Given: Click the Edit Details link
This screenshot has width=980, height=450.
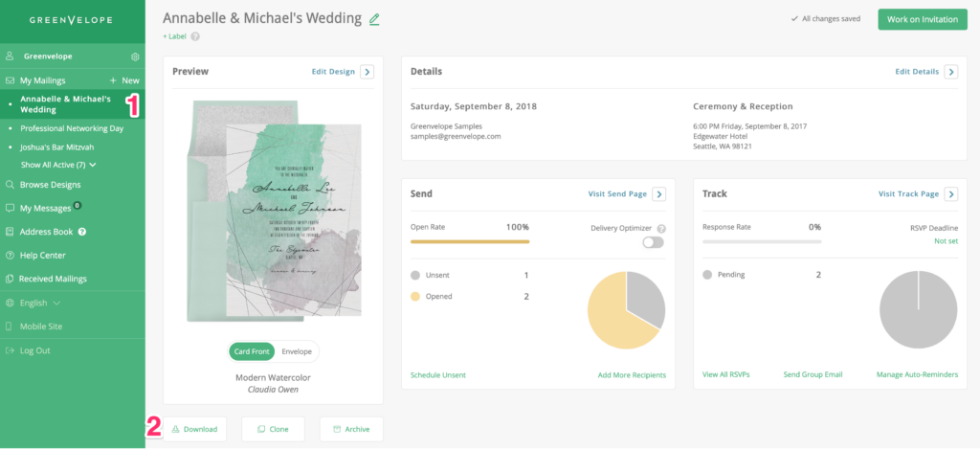Looking at the screenshot, I should 917,72.
